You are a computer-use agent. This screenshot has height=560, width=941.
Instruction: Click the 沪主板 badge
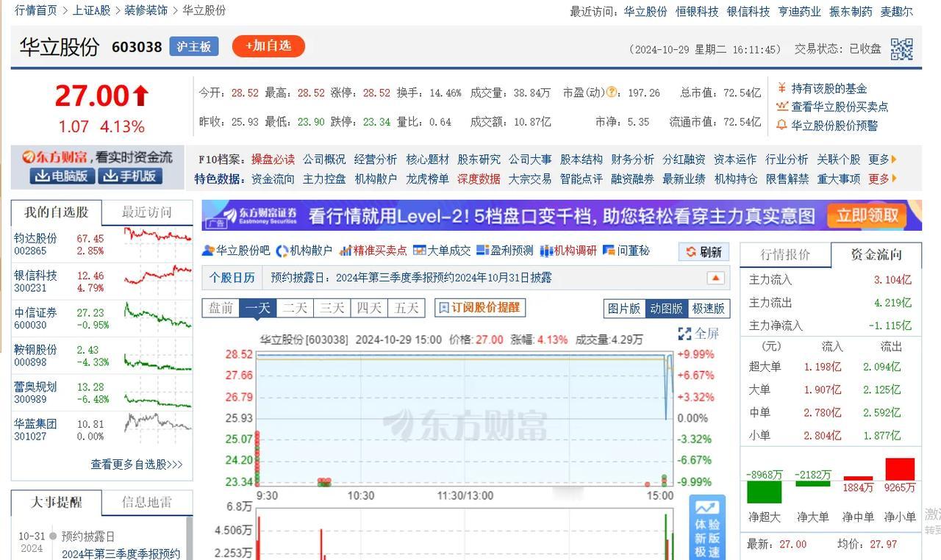194,46
